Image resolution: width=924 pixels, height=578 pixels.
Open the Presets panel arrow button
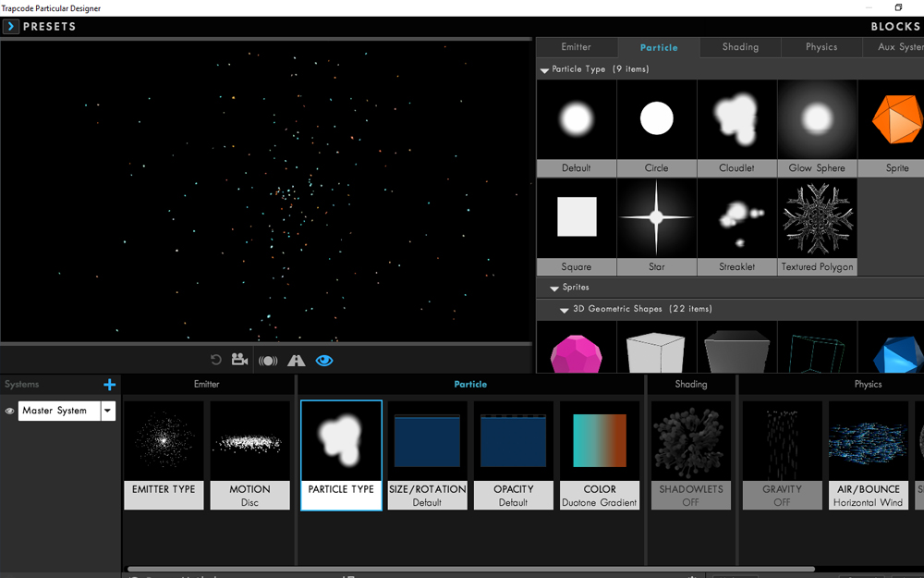click(10, 27)
